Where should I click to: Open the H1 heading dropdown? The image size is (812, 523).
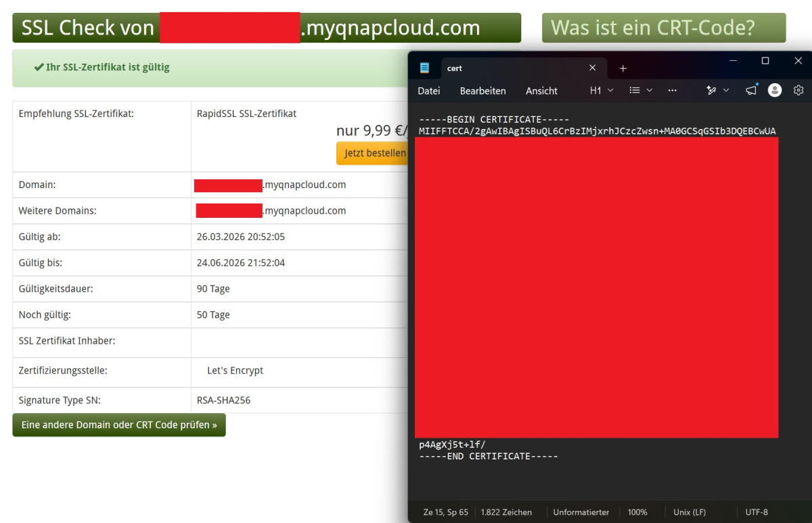point(602,90)
